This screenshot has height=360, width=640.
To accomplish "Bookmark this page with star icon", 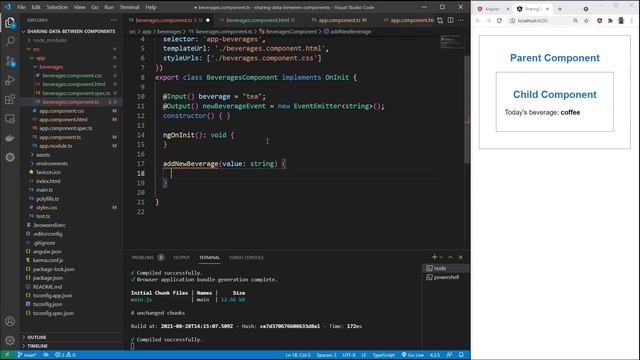I will pyautogui.click(x=586, y=20).
